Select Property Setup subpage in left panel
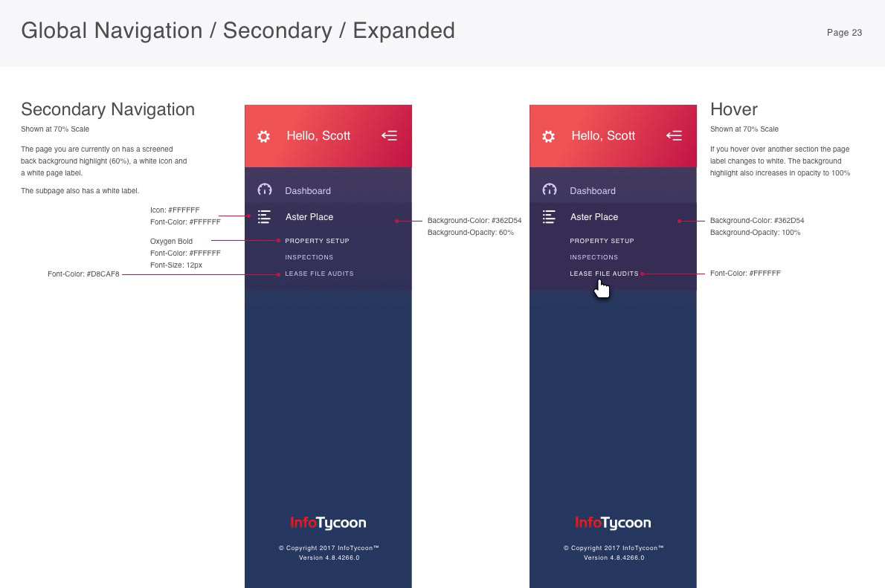The height and width of the screenshot is (588, 885). click(317, 241)
